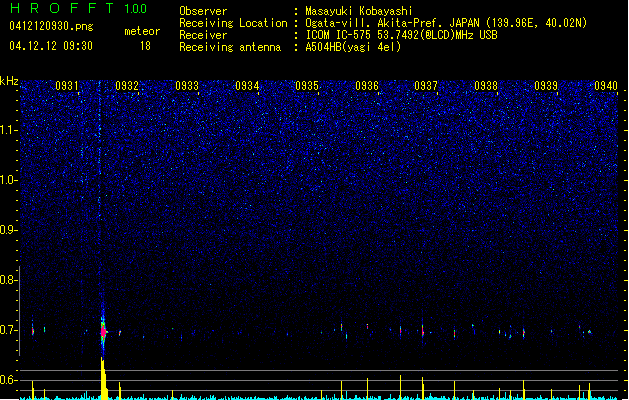
Task: Click the 0.7 kHz frequency label
Action: pos(9,330)
